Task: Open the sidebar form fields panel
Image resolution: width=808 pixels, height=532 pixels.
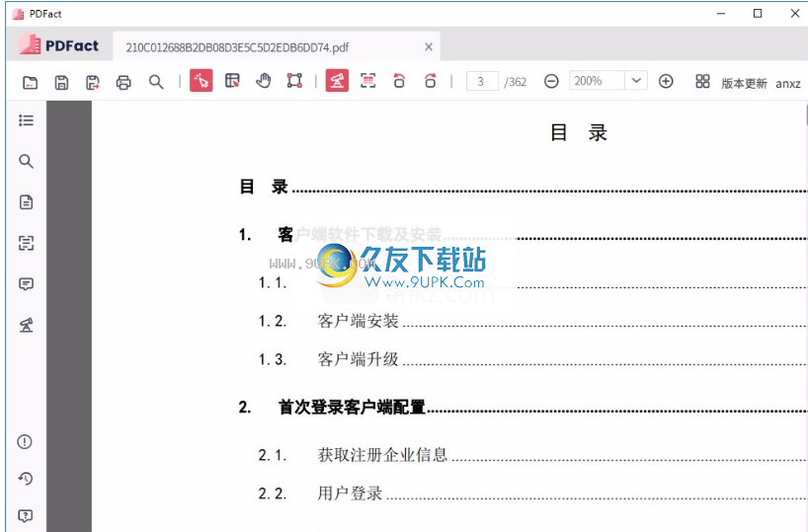Action: [x=27, y=243]
